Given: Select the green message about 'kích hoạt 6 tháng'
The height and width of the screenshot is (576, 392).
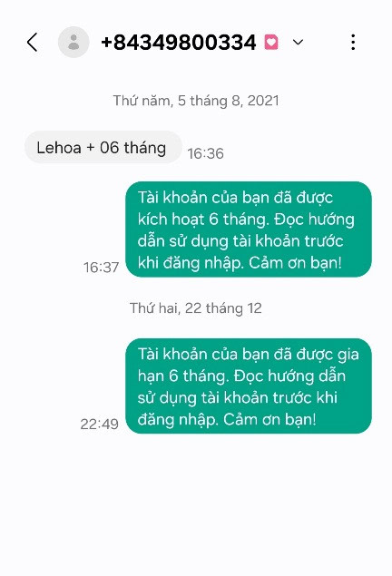Looking at the screenshot, I should pos(249,229).
